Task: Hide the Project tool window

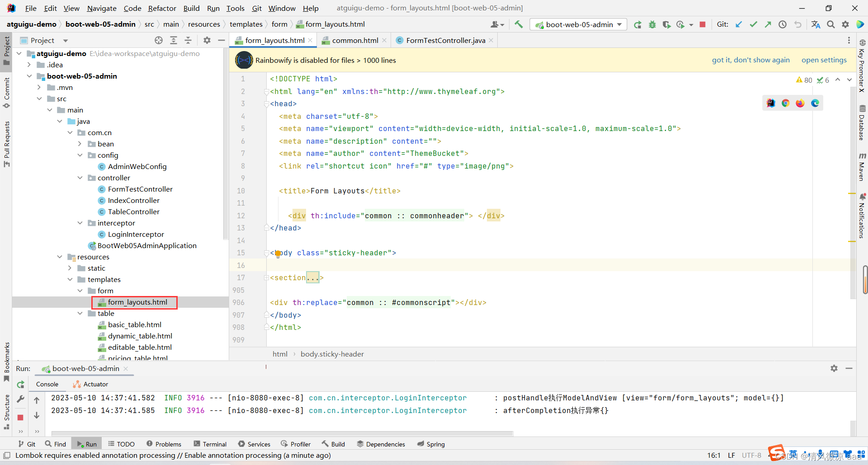Action: pyautogui.click(x=222, y=40)
